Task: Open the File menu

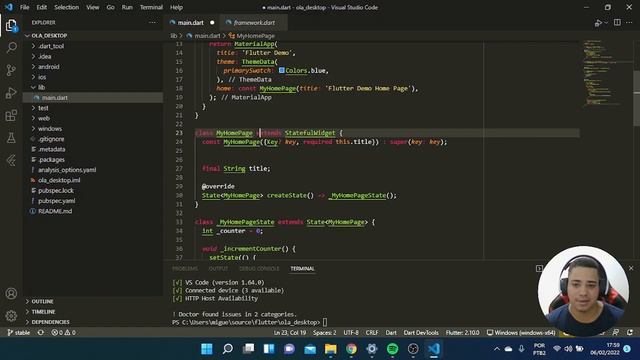Action: [x=24, y=7]
